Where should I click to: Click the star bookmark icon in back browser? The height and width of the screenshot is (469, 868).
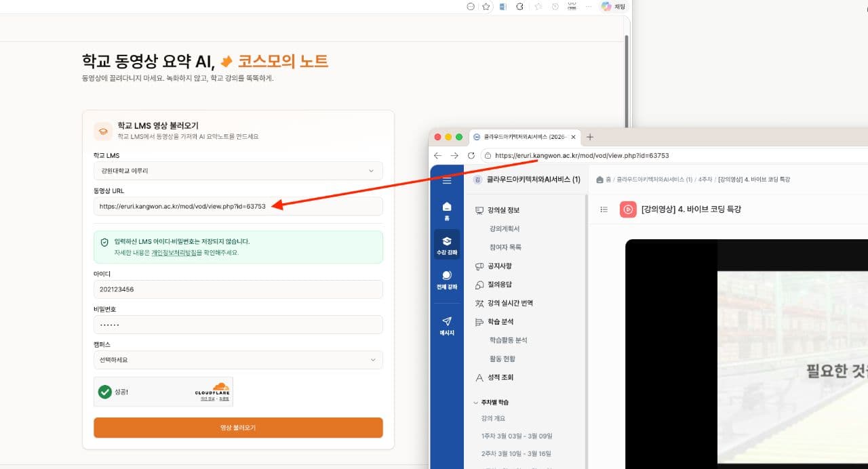pos(486,6)
